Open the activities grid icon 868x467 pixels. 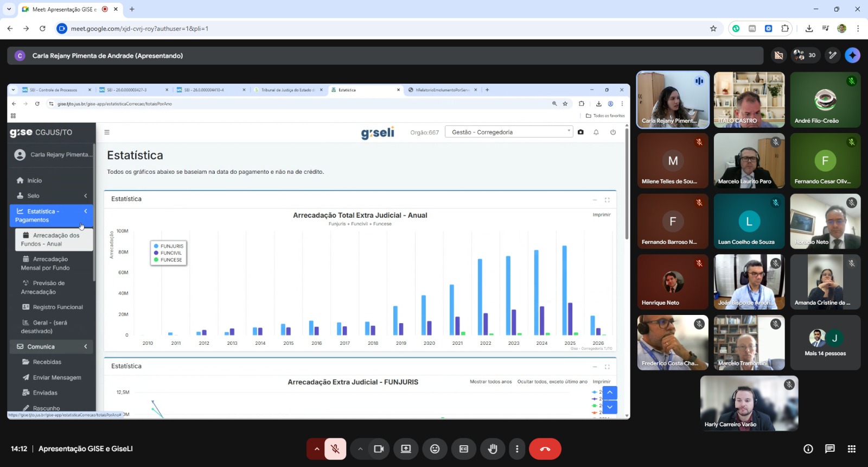tap(851, 449)
